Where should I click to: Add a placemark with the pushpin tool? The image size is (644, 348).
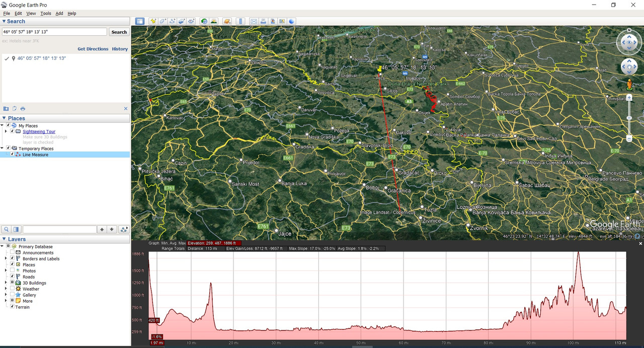tap(153, 21)
